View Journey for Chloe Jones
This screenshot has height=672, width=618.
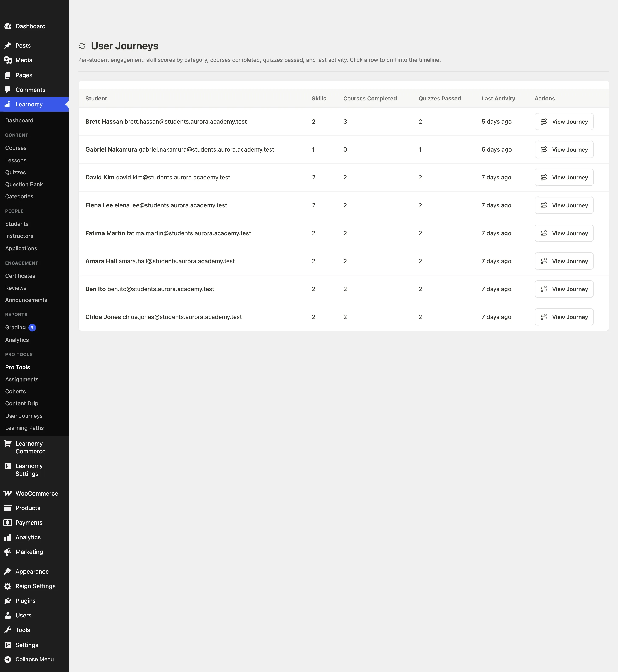click(x=564, y=317)
